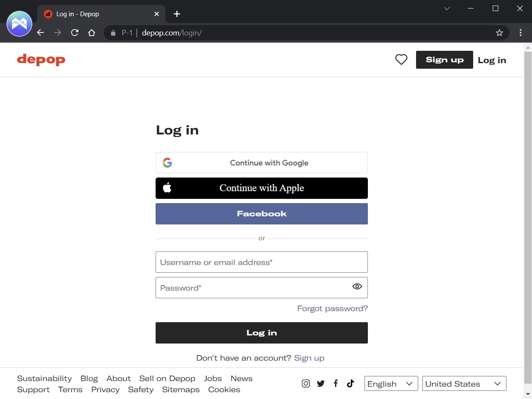Close the browser window
This screenshot has height=399, width=532.
coord(520,9)
